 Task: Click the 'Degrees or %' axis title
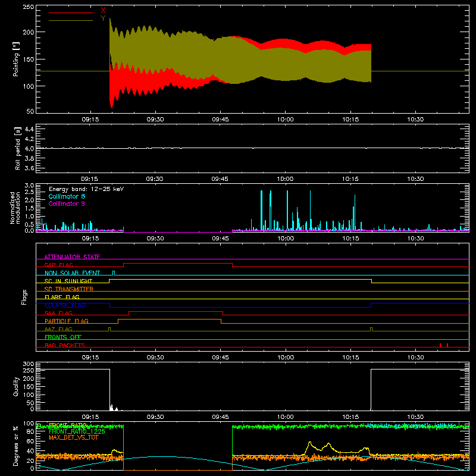(15, 446)
